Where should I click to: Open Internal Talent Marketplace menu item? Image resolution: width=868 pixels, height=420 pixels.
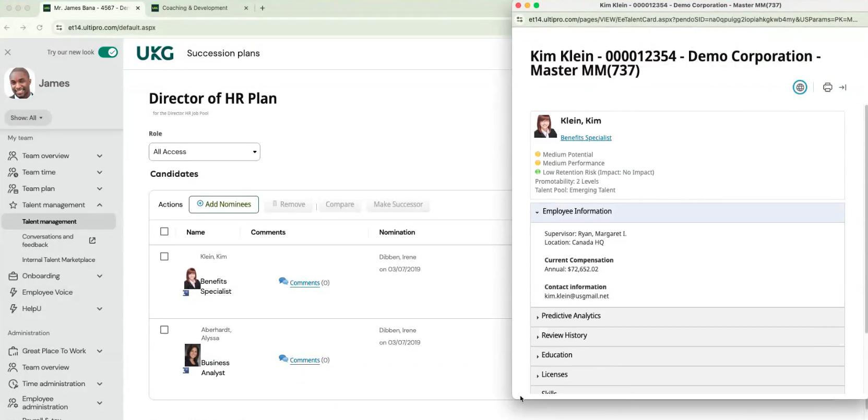(x=58, y=260)
